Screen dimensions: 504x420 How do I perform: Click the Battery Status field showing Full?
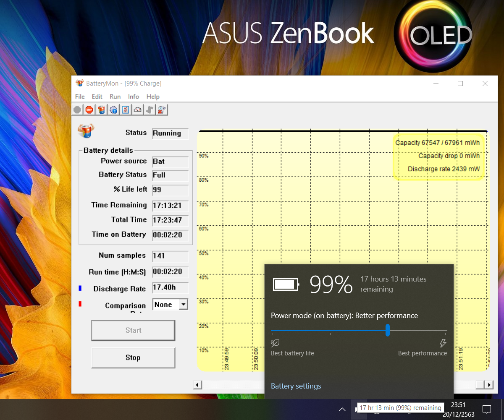170,175
